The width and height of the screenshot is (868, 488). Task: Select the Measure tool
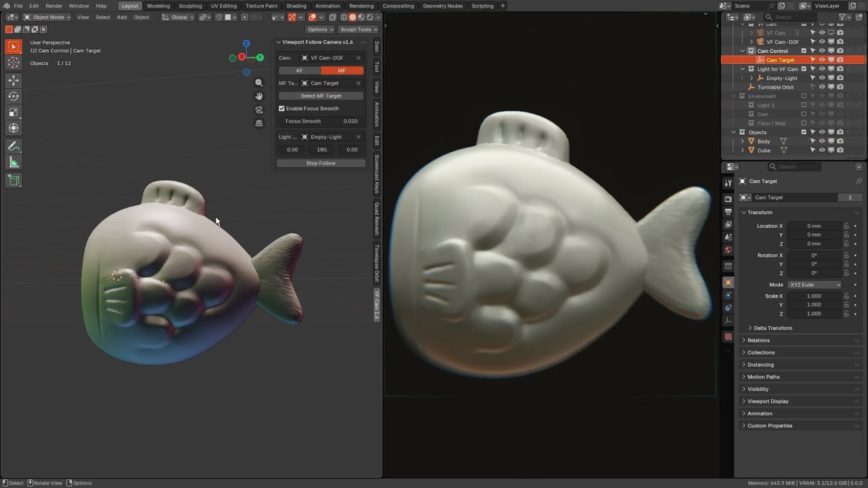click(x=13, y=163)
